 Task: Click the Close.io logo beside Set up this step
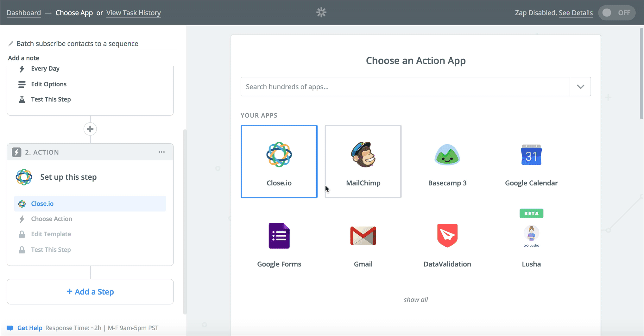[24, 177]
